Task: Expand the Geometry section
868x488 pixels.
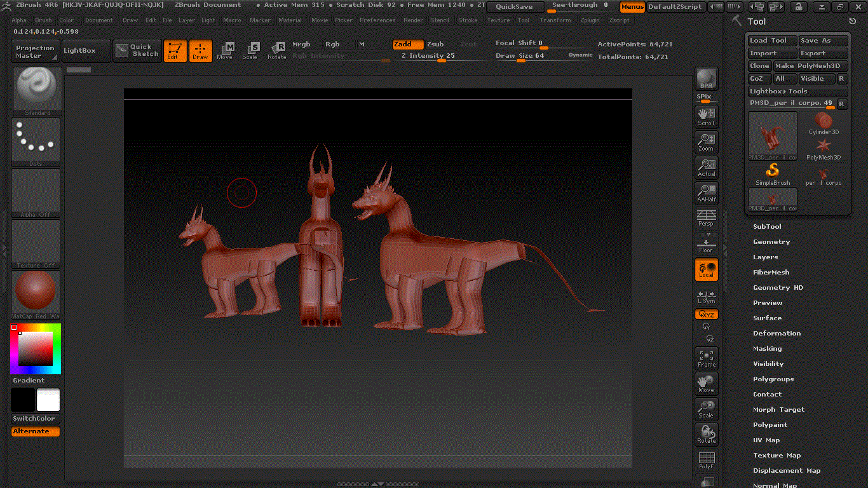Action: point(771,241)
